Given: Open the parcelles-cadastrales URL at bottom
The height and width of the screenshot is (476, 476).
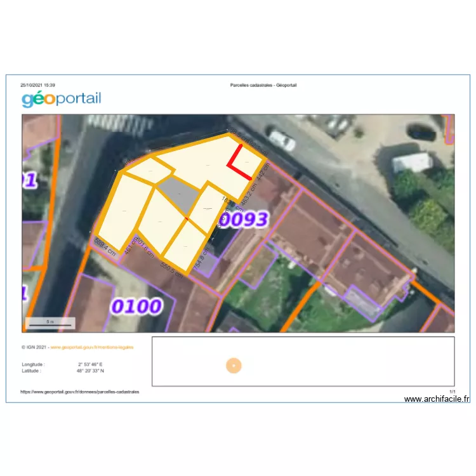Looking at the screenshot, I should [x=80, y=392].
